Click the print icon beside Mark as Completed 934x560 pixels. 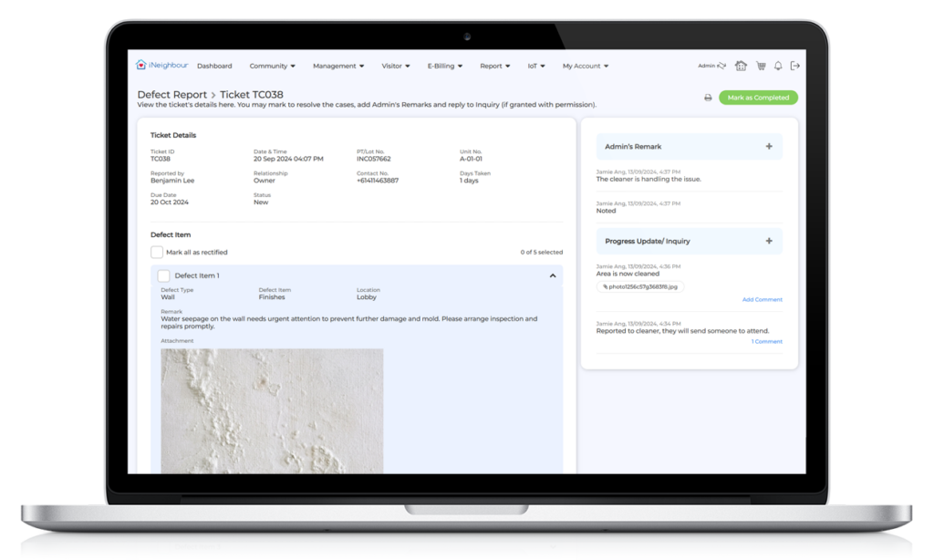click(x=708, y=98)
